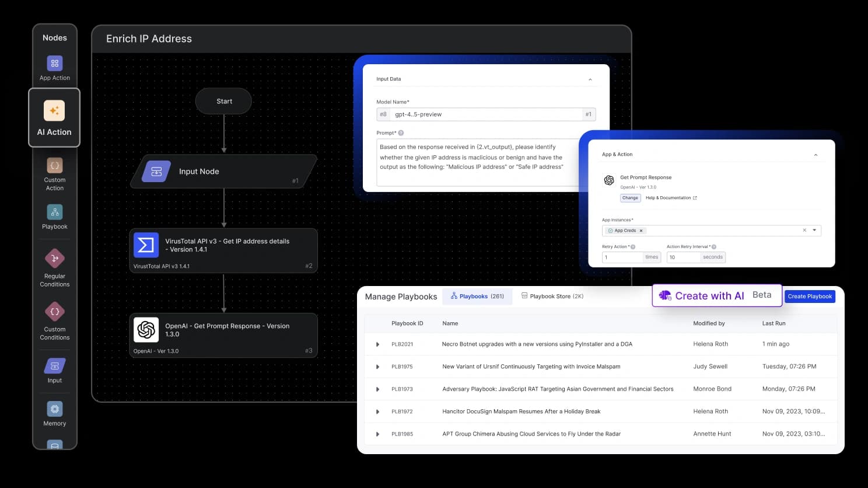Select the App Action node icon
868x488 pixels.
pyautogui.click(x=55, y=63)
